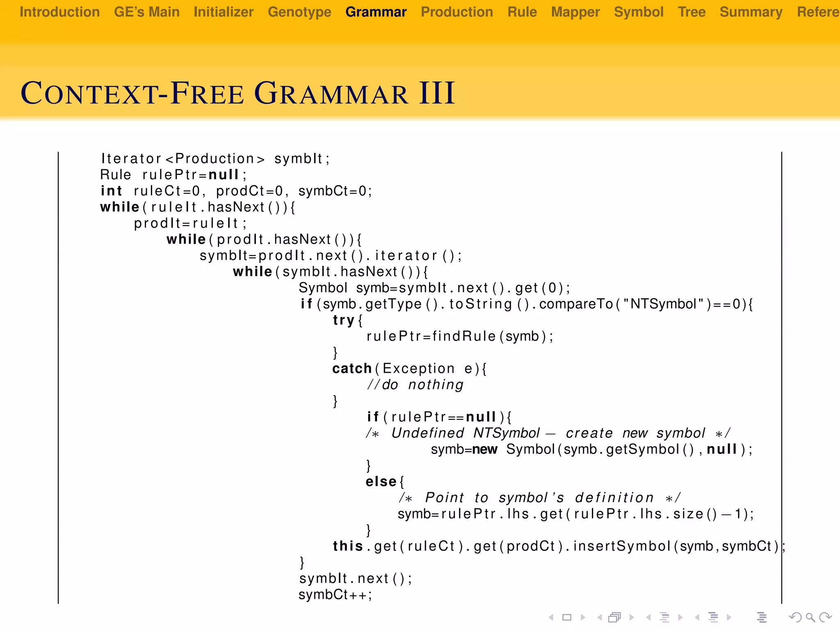Click the 'try{' keyword line

[348, 320]
